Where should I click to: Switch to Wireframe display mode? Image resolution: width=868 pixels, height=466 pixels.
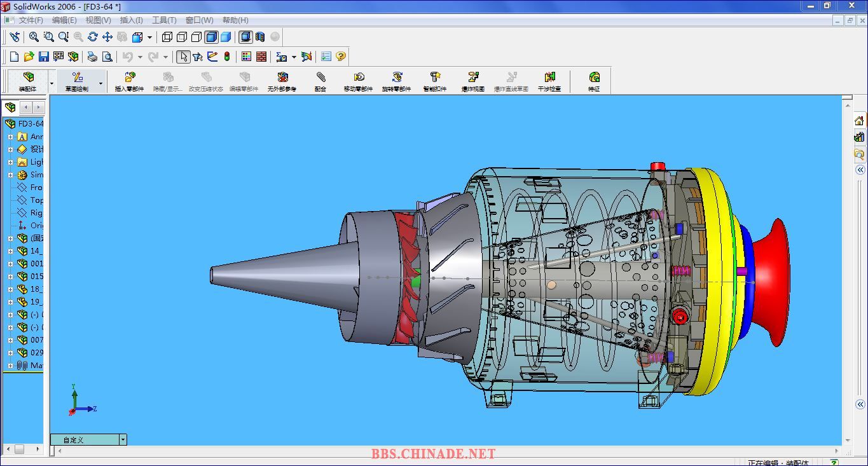[167, 37]
